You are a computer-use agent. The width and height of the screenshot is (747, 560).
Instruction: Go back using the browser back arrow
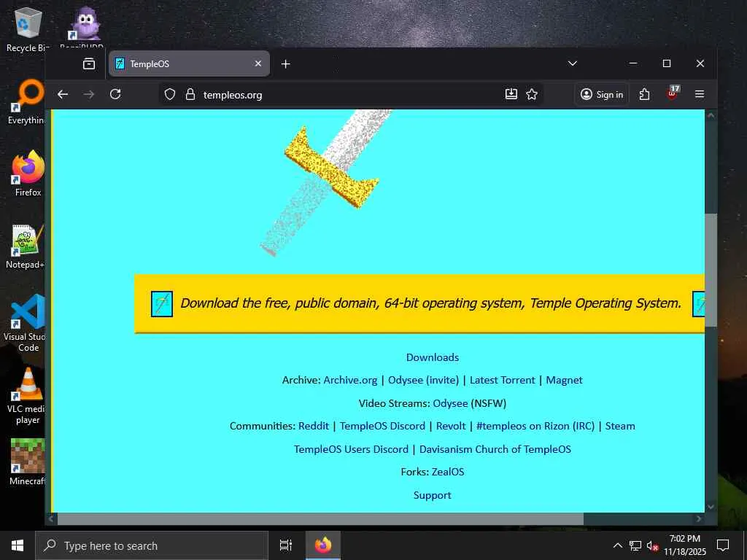63,94
